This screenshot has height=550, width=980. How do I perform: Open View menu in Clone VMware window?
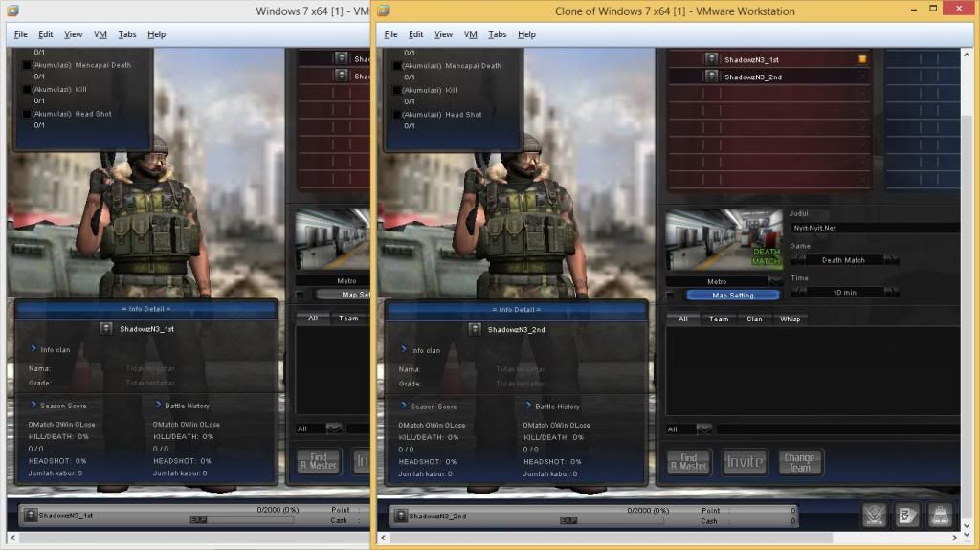tap(443, 34)
